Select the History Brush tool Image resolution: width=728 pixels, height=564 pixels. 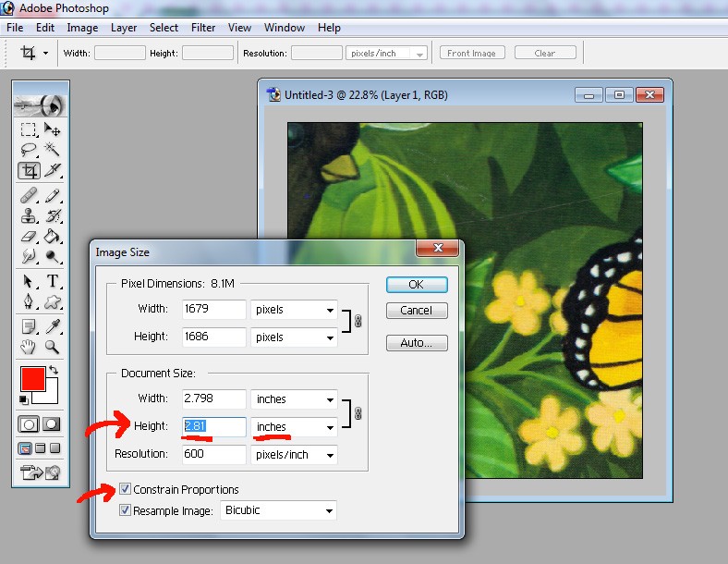point(52,216)
